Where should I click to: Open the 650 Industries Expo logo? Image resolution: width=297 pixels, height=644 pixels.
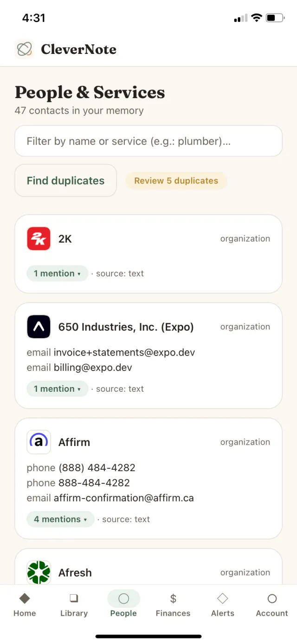pos(39,327)
